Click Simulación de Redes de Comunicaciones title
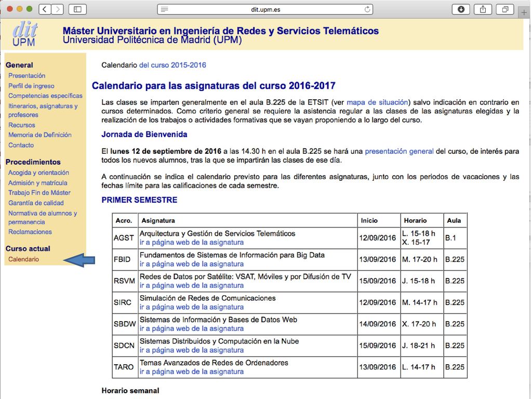The image size is (532, 399). pyautogui.click(x=208, y=298)
